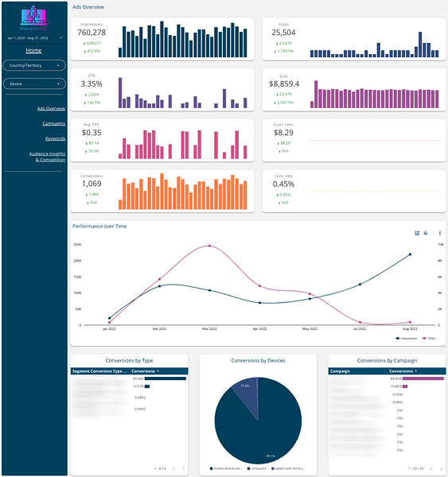Go to next page in Conversions by Type
Screen dimensions: 448x477
(183, 468)
